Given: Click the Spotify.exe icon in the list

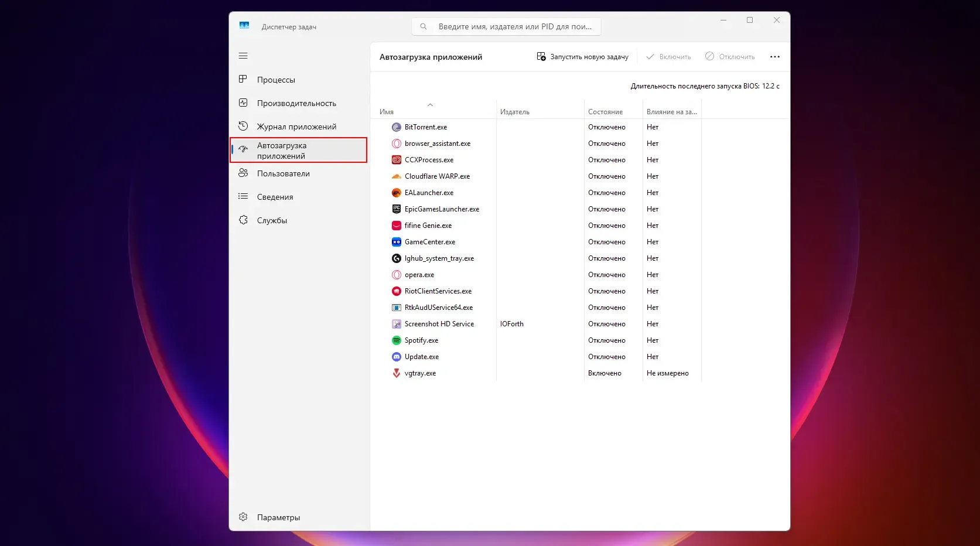Looking at the screenshot, I should (x=397, y=340).
